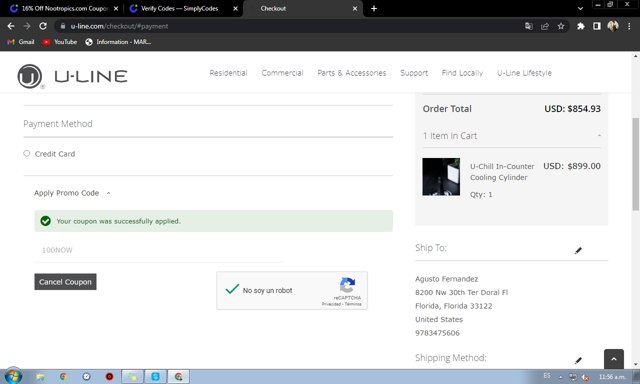Open the Support menu
The width and height of the screenshot is (640, 384).
click(x=414, y=73)
